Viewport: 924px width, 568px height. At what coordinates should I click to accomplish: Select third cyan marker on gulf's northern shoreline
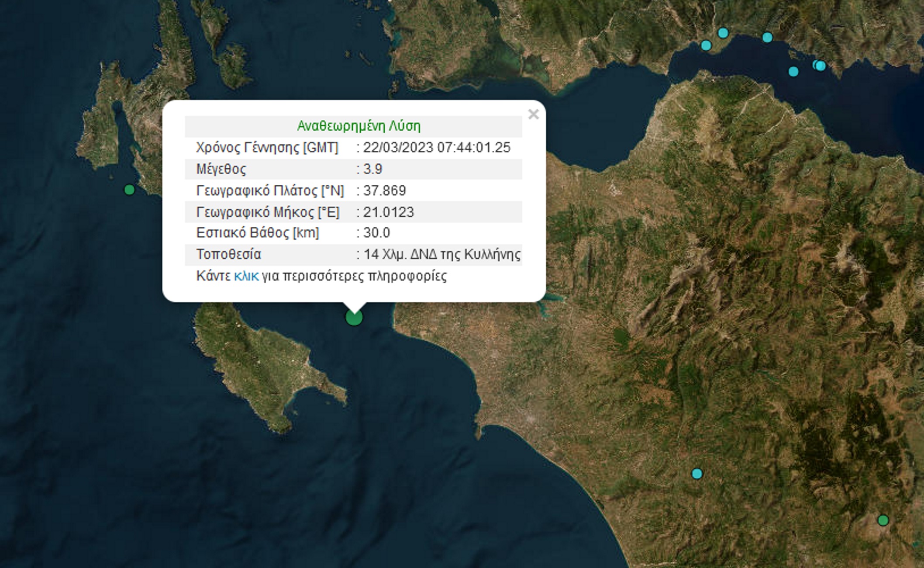(767, 37)
